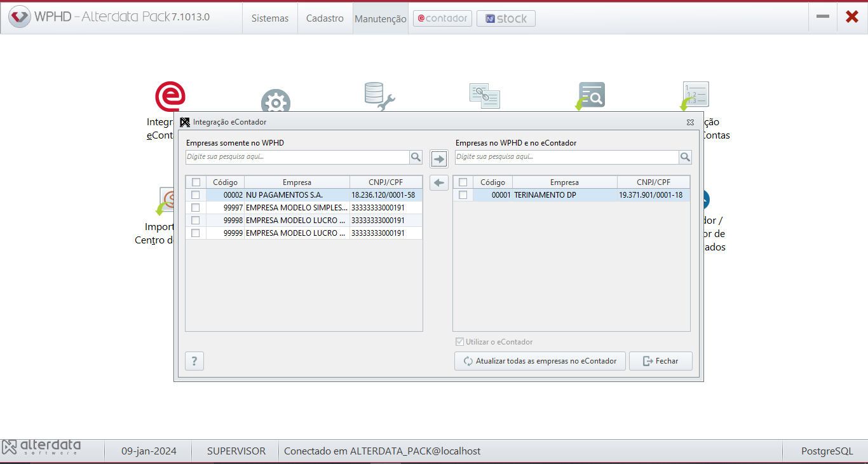Focus left company search field

[297, 157]
